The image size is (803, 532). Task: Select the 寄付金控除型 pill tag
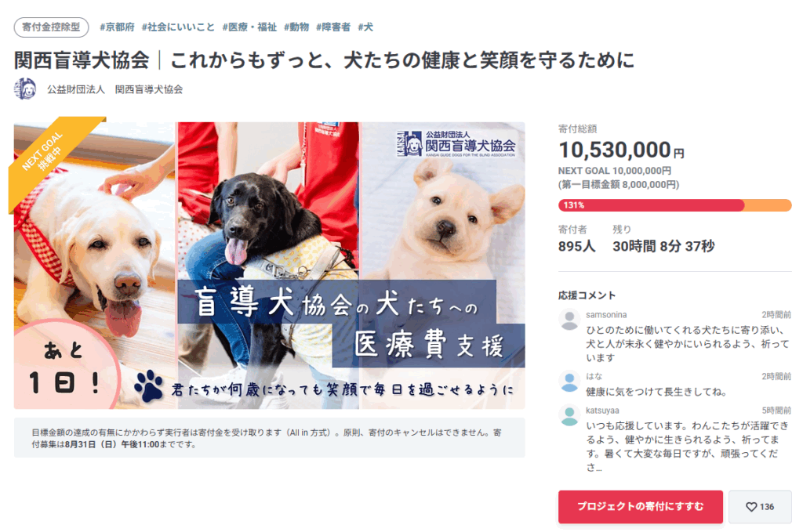tap(51, 27)
